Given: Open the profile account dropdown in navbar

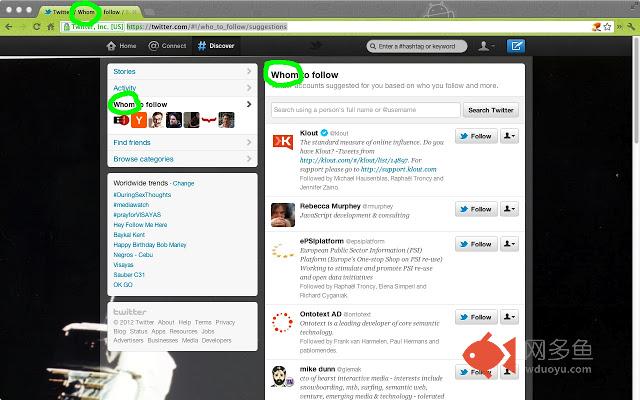Looking at the screenshot, I should (486, 46).
